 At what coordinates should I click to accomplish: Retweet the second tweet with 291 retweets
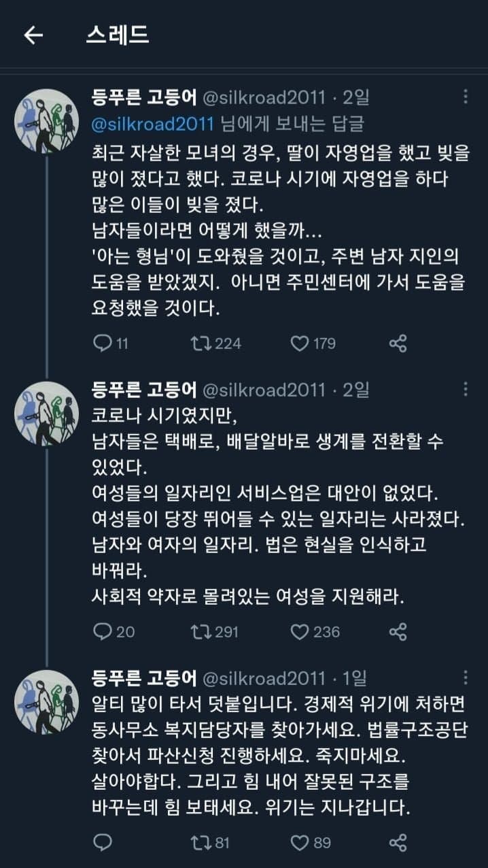point(201,632)
